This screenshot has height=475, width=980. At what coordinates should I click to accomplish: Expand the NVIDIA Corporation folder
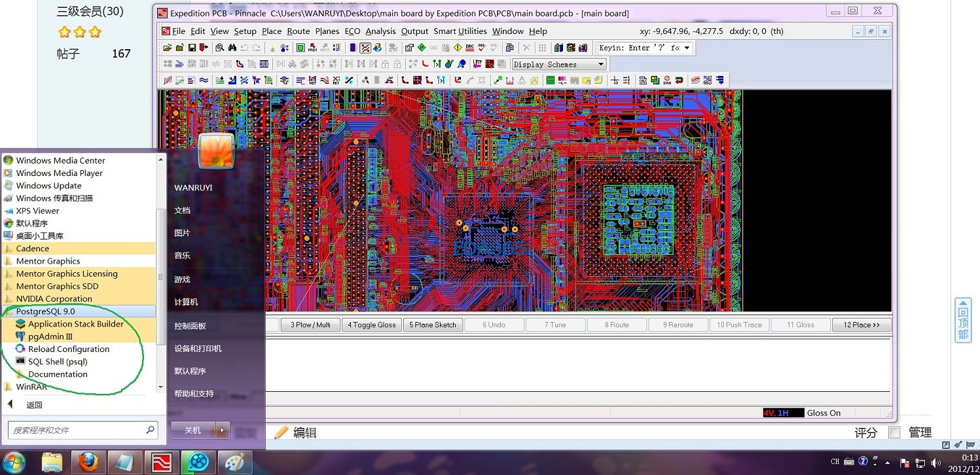(x=79, y=299)
